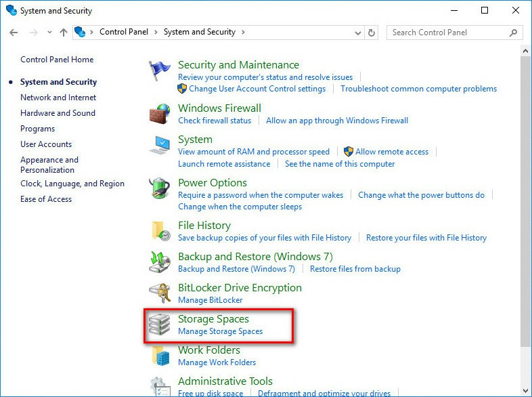Screen dimensions: 532x397
Task: Click Launch remote assistance
Action: pos(224,164)
